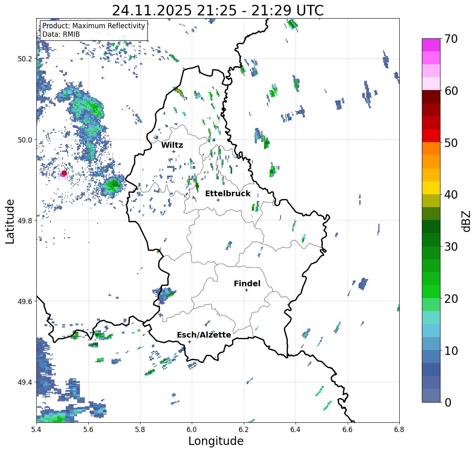Click the plus marker below Findel
The height and width of the screenshot is (451, 476).
[x=246, y=290]
